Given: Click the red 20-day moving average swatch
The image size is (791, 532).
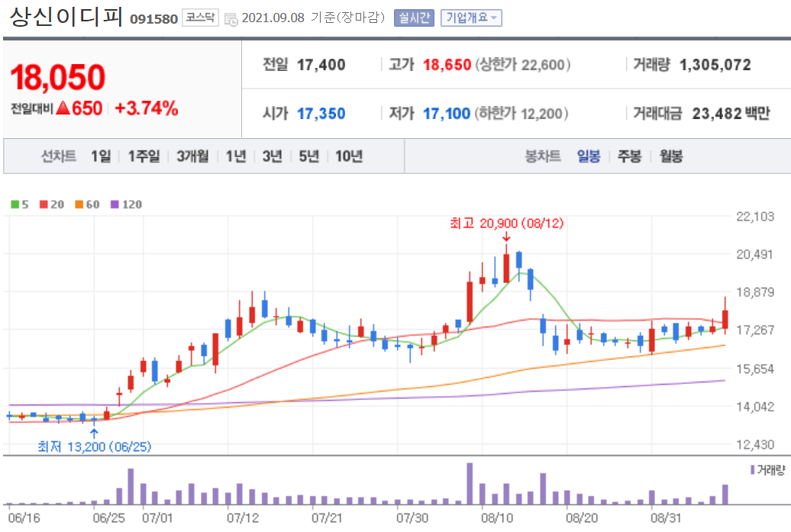Looking at the screenshot, I should (x=44, y=205).
